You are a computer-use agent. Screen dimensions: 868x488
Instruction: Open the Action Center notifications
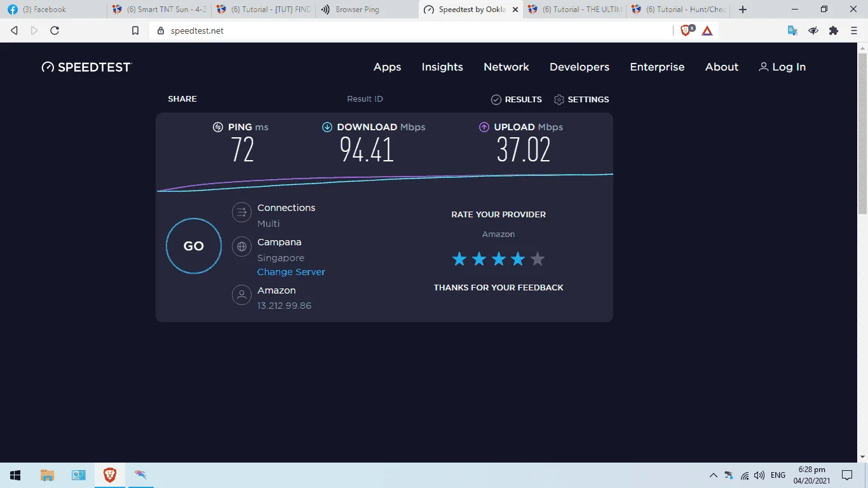(846, 475)
